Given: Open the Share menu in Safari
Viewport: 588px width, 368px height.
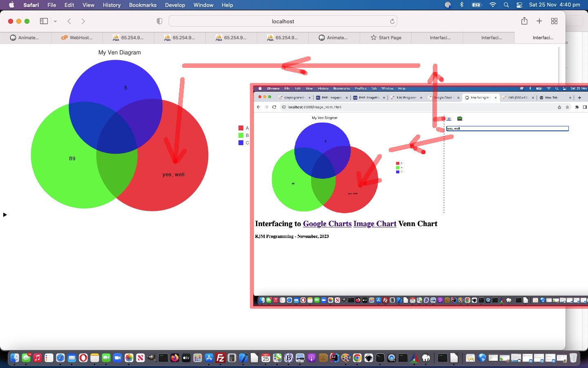Looking at the screenshot, I should click(524, 21).
